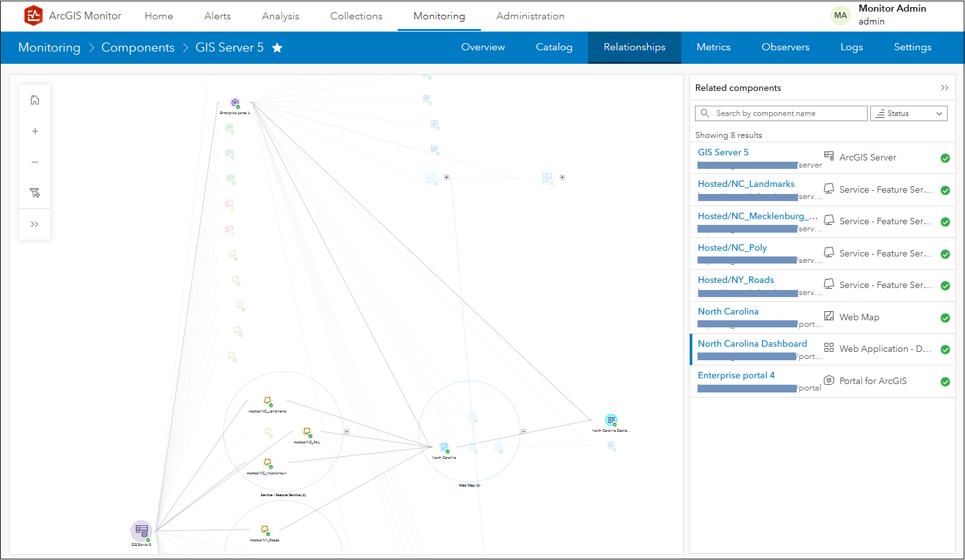The image size is (965, 560).
Task: Switch to the Overview tab
Action: point(483,47)
